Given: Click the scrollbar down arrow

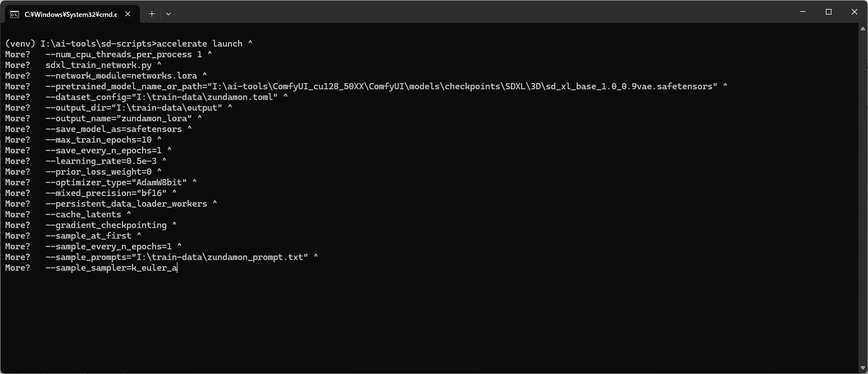Looking at the screenshot, I should (x=863, y=368).
